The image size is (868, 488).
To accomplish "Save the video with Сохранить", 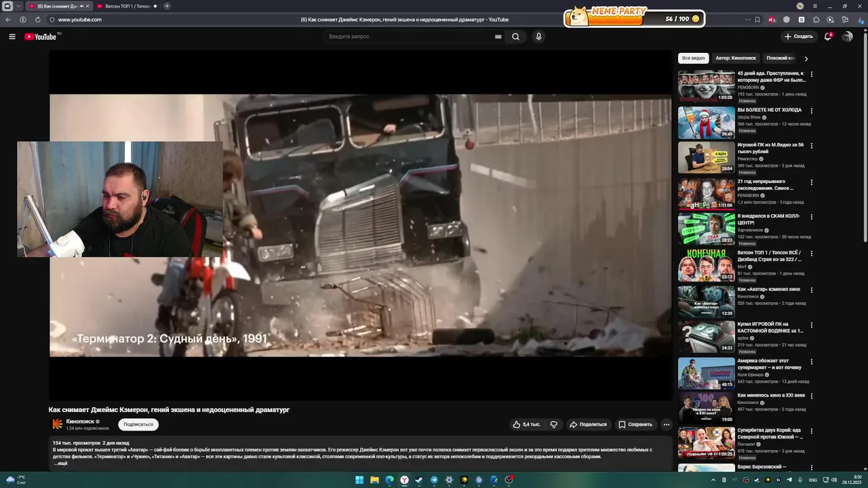I will coord(635,424).
